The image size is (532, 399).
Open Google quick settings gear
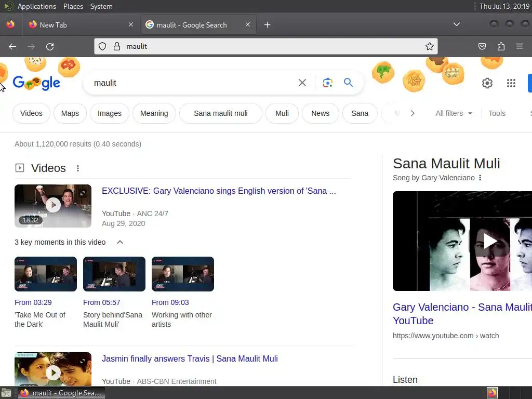point(487,83)
